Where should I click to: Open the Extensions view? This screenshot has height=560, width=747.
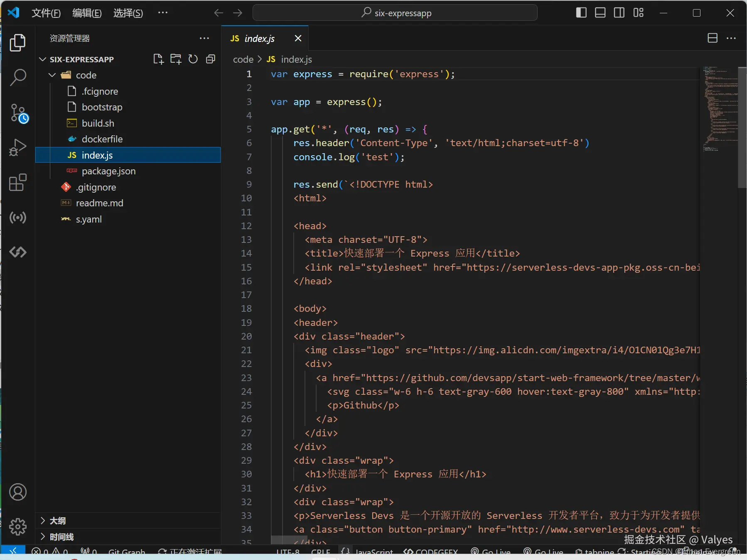[18, 182]
